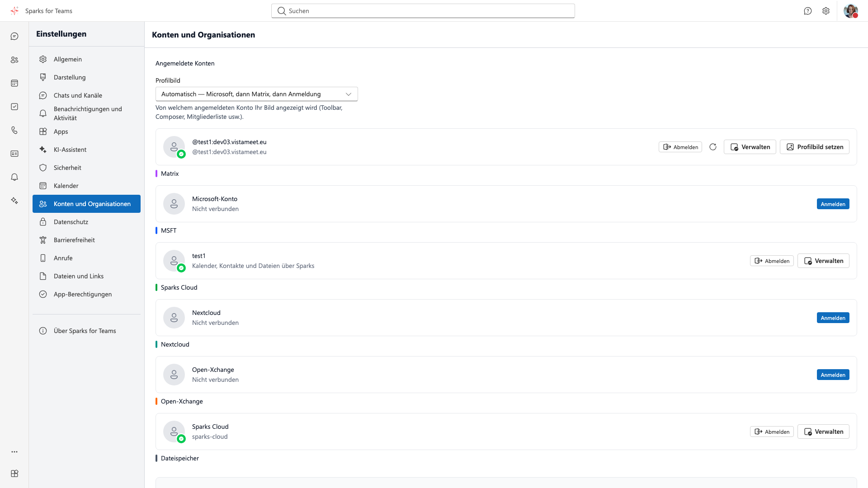Click the help icon in the top bar
The width and height of the screenshot is (868, 488).
[x=808, y=11]
